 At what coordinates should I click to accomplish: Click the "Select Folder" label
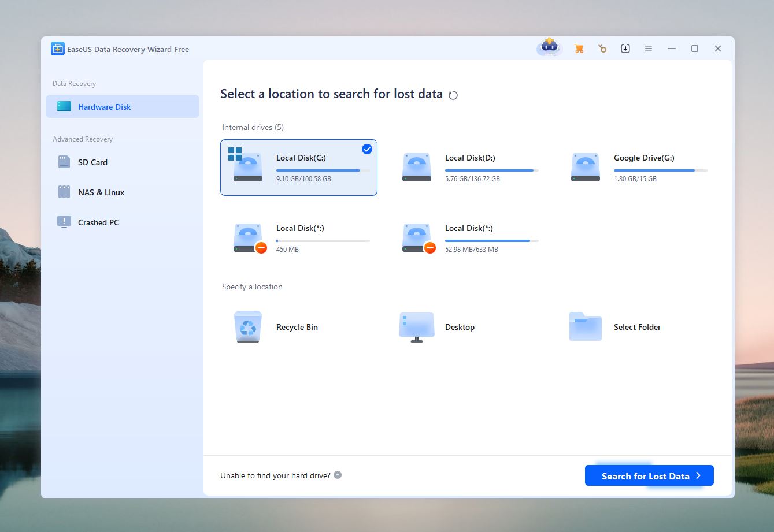coord(637,327)
